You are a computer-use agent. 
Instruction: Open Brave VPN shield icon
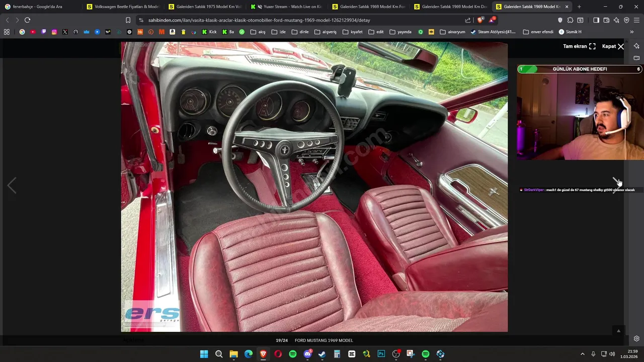626,20
